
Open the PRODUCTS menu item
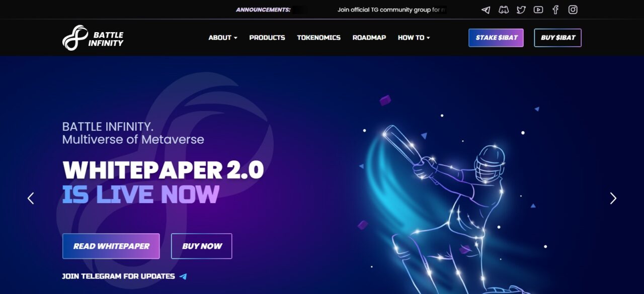pyautogui.click(x=267, y=38)
